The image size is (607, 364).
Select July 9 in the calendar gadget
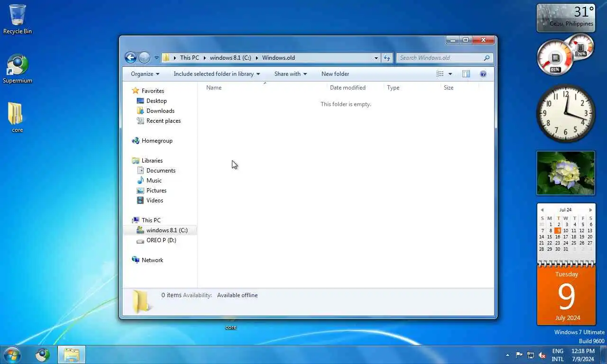point(558,231)
